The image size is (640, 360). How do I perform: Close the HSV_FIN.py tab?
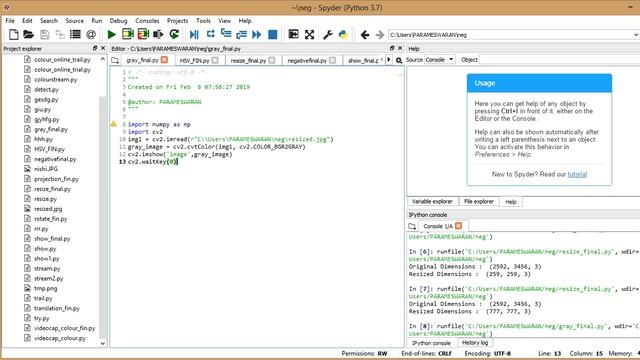pos(215,60)
